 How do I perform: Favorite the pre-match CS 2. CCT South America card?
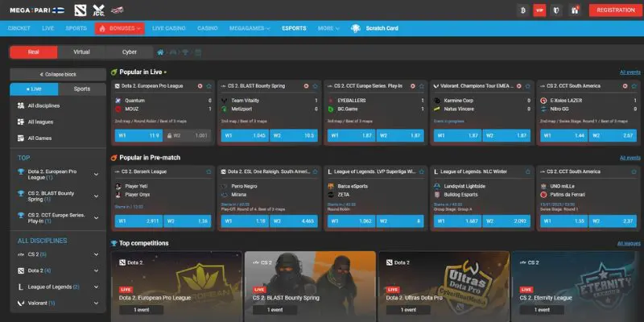tap(634, 171)
